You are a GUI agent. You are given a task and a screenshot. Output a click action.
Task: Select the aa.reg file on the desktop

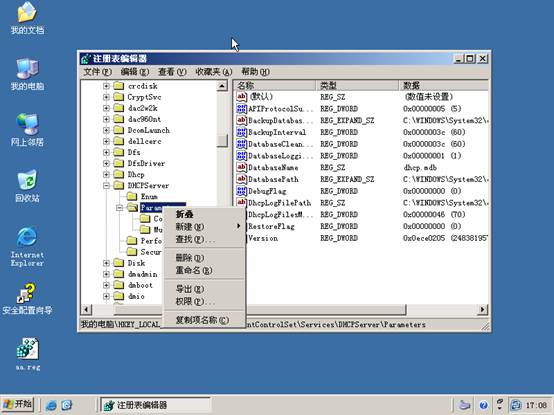(27, 354)
